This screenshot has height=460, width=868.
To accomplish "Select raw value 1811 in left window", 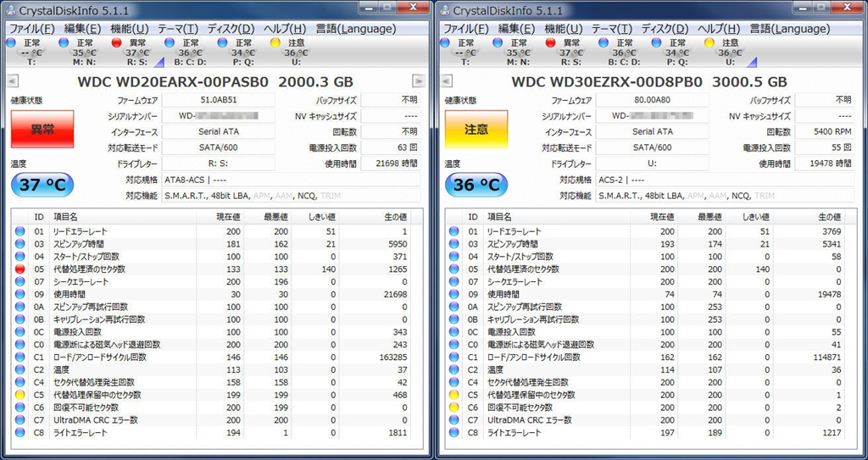I will (398, 432).
